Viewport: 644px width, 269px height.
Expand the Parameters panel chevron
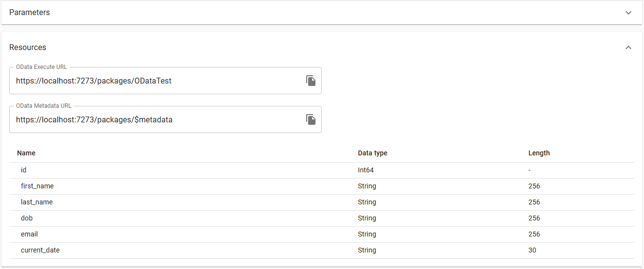pos(628,13)
